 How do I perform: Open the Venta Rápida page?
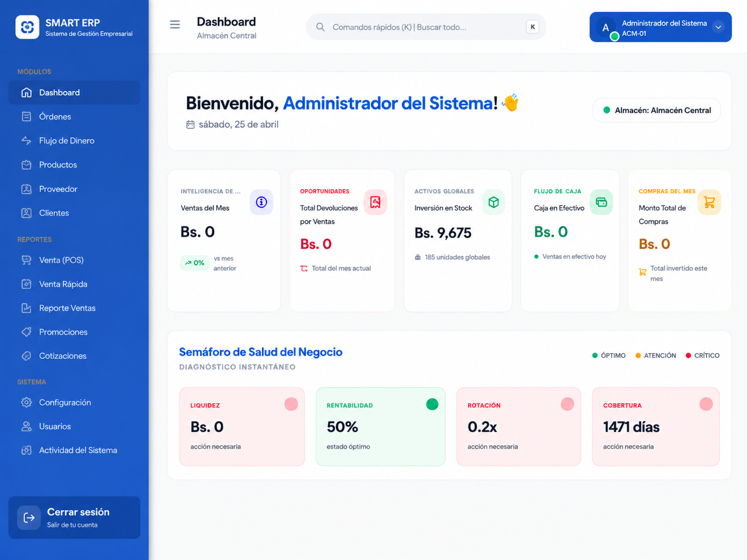coord(74,284)
